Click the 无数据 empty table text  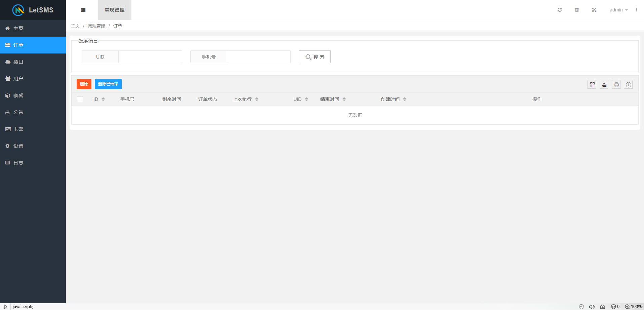click(355, 115)
